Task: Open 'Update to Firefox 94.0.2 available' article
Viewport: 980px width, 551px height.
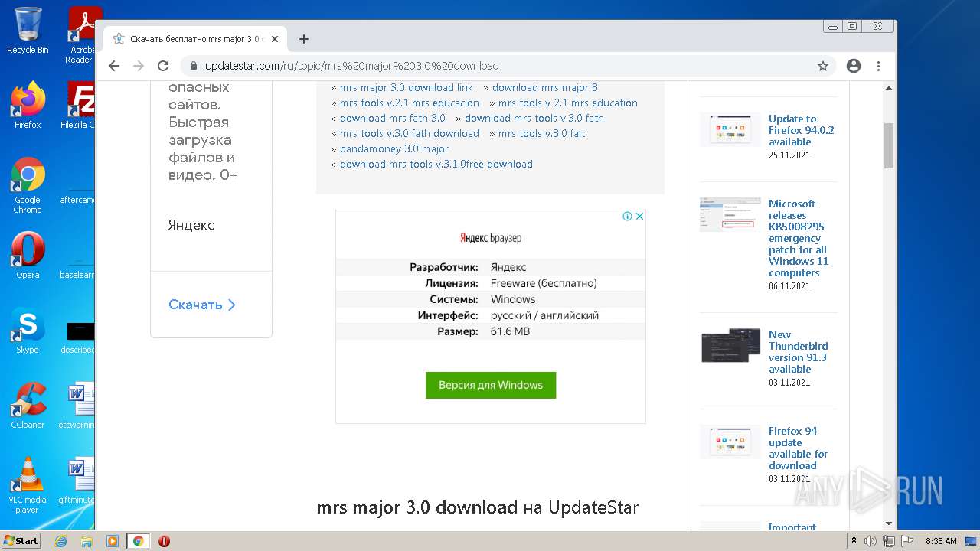Action: (801, 130)
